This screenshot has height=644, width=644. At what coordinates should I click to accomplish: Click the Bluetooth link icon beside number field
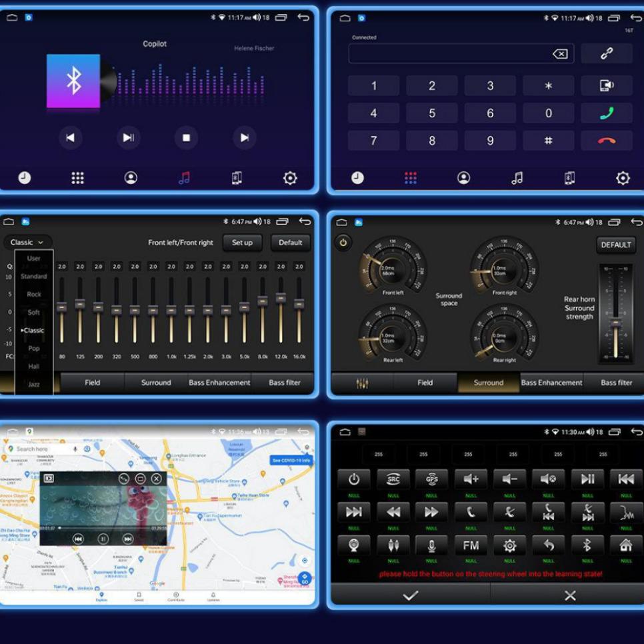(x=606, y=54)
